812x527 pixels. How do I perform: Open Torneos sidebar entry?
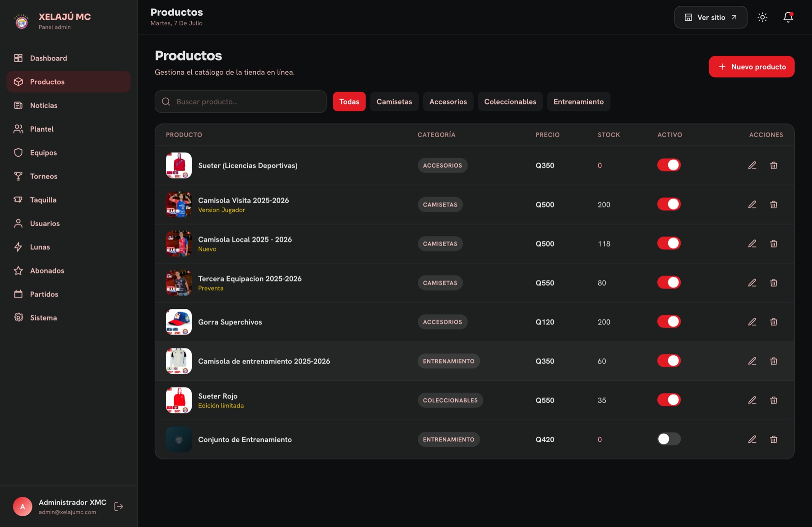69,176
